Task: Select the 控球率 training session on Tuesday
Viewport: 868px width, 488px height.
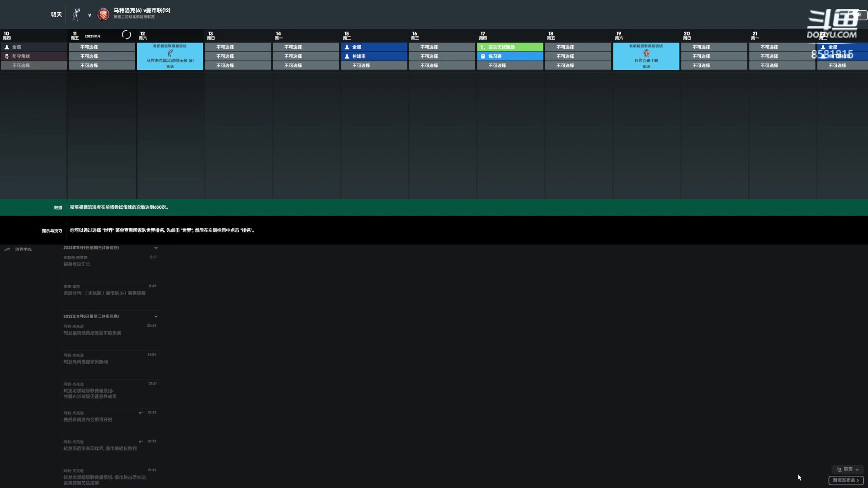Action: (x=374, y=56)
